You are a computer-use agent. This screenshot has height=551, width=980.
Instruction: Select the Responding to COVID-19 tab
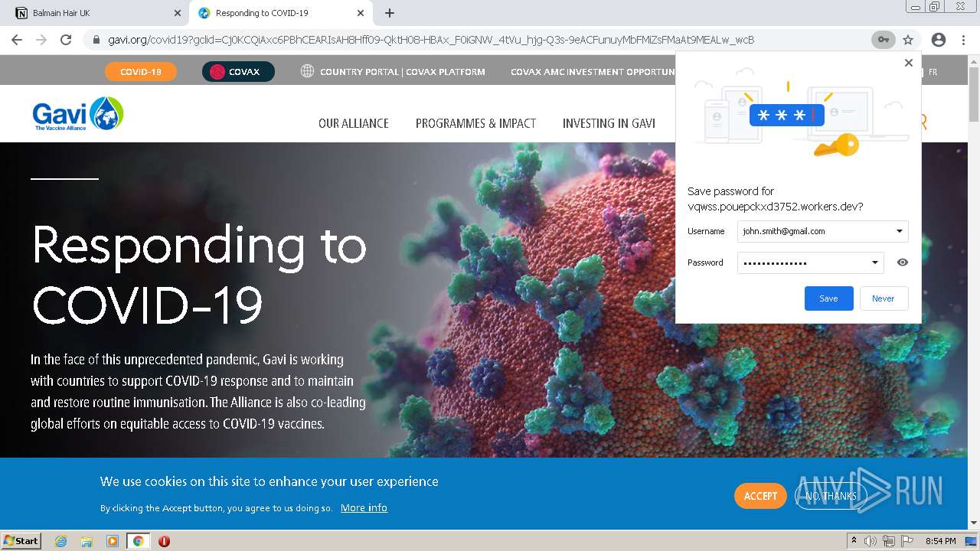click(x=280, y=13)
